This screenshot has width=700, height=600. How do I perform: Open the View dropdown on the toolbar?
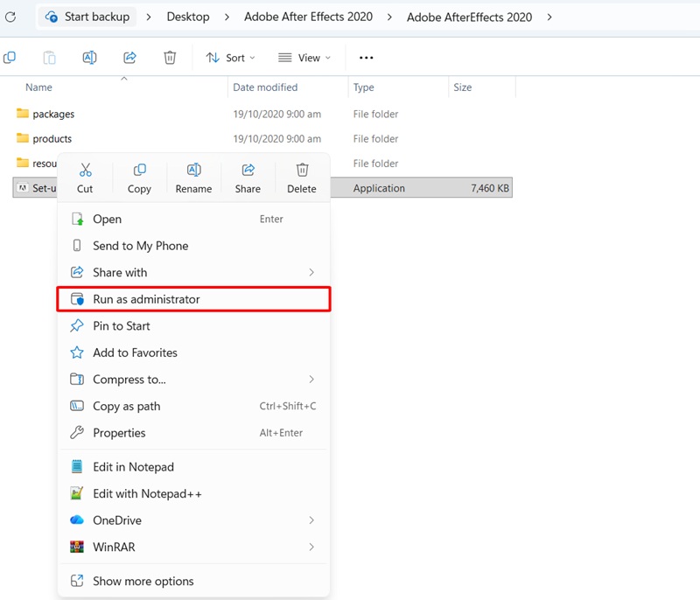pos(304,57)
